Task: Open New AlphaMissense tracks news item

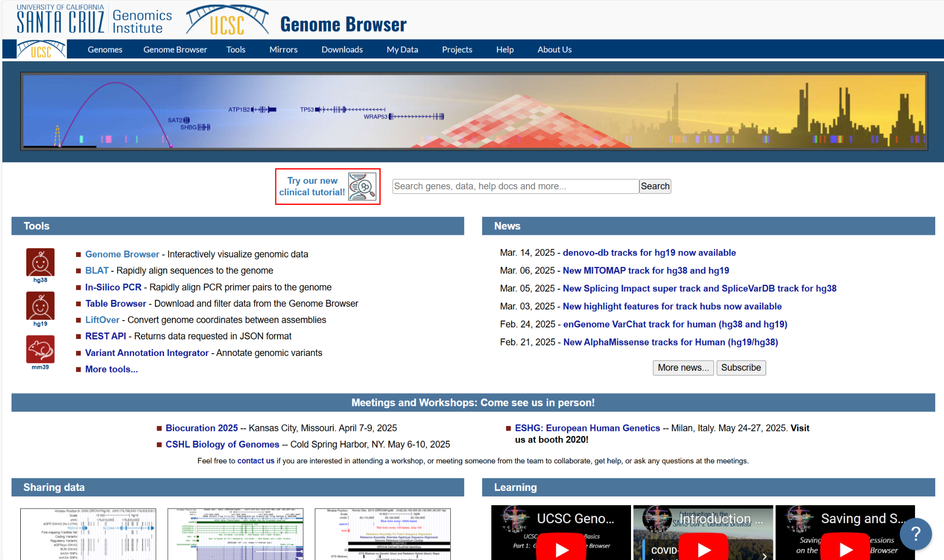Action: [671, 342]
